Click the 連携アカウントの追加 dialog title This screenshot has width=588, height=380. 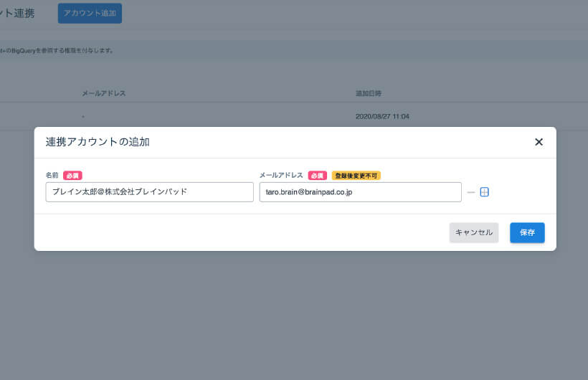(98, 142)
